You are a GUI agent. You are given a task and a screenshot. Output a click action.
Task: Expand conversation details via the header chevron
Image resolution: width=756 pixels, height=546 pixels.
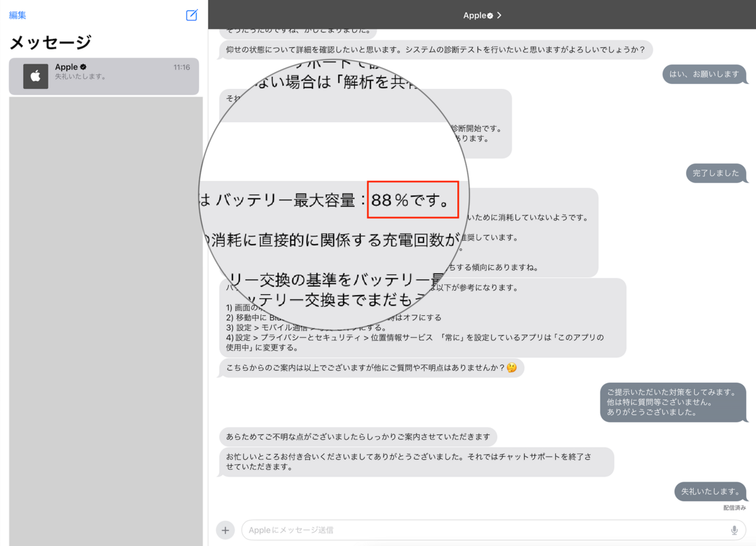point(500,15)
